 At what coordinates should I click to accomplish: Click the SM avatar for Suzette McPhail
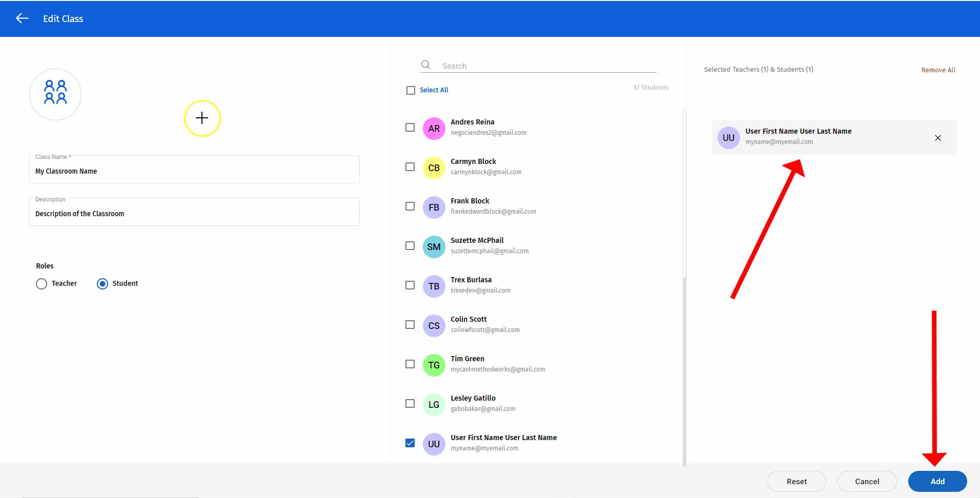coord(434,246)
